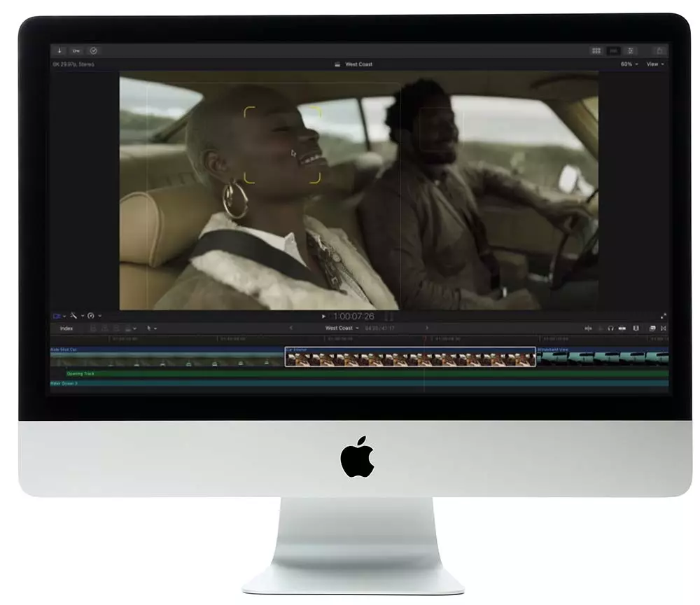
Task: Open the 60% zoom level dropdown
Action: (629, 64)
